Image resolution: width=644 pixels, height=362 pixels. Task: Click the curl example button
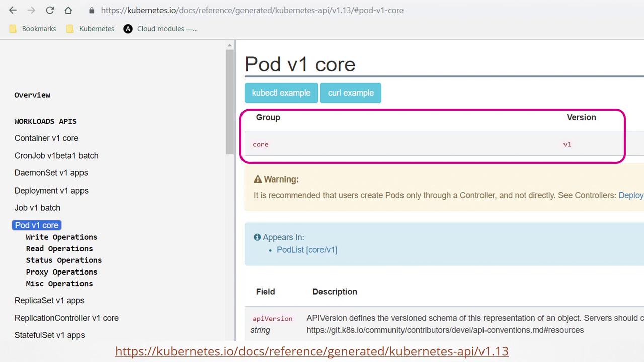(x=351, y=93)
